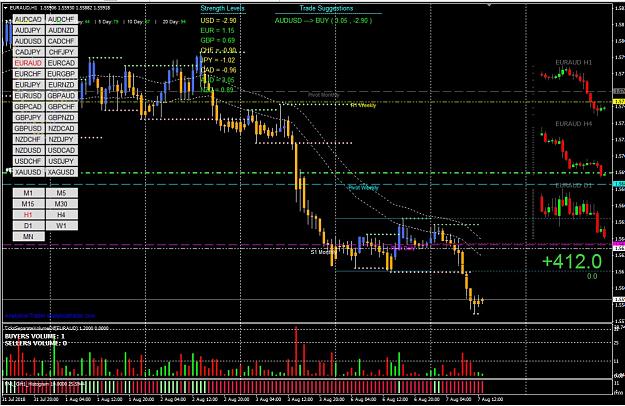Click the NZDCAD symbol button

[61, 128]
